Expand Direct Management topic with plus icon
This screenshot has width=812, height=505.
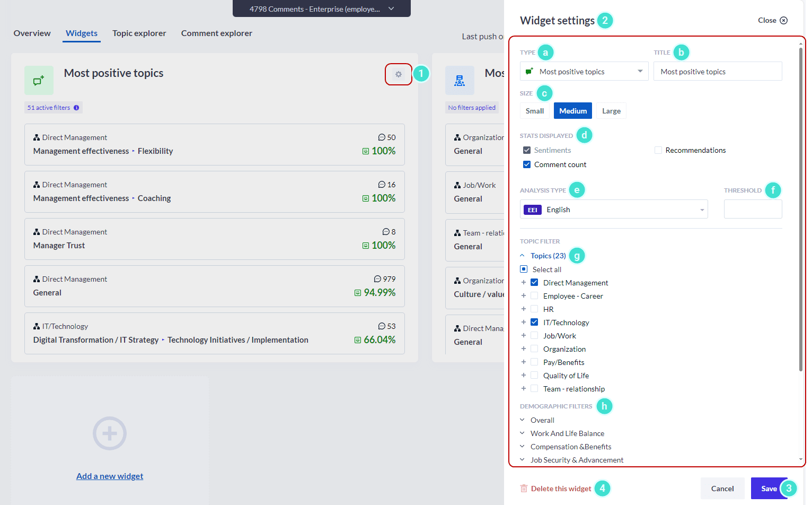click(524, 283)
